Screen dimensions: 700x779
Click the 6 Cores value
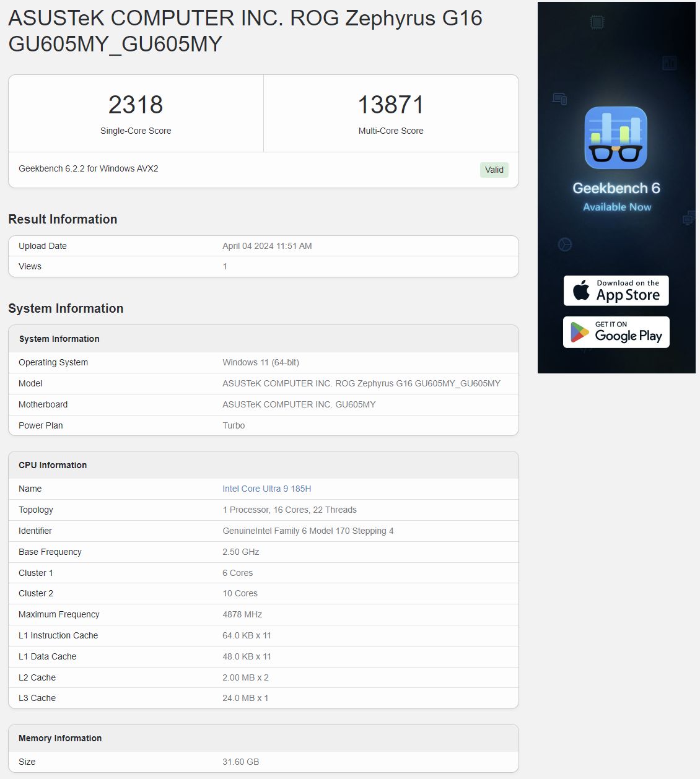pos(238,573)
